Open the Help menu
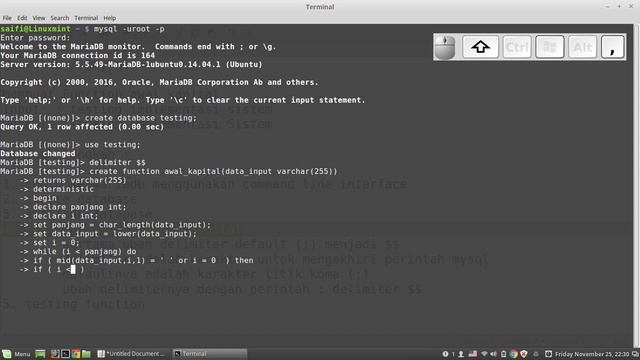Image resolution: width=640 pixels, height=360 pixels. click(109, 18)
